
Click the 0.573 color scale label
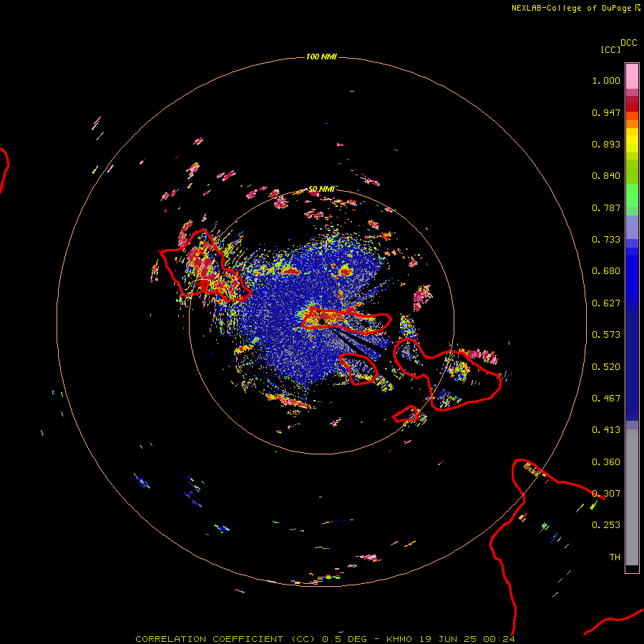tap(606, 335)
